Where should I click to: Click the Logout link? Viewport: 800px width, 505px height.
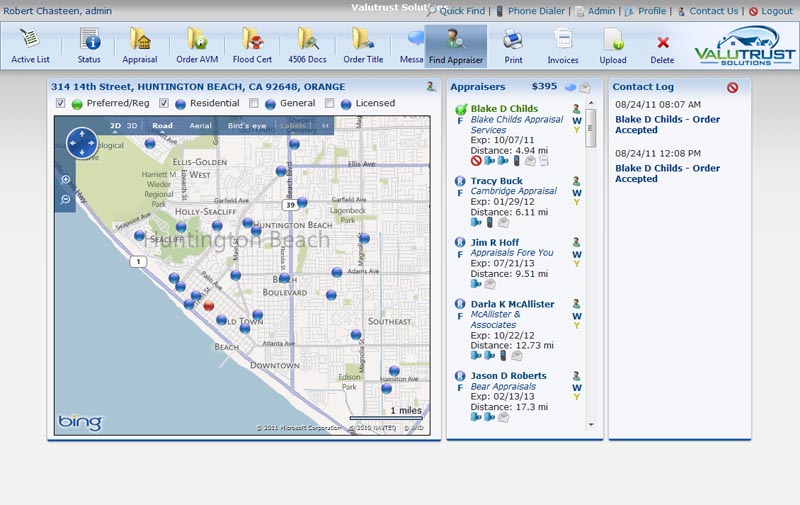click(775, 11)
